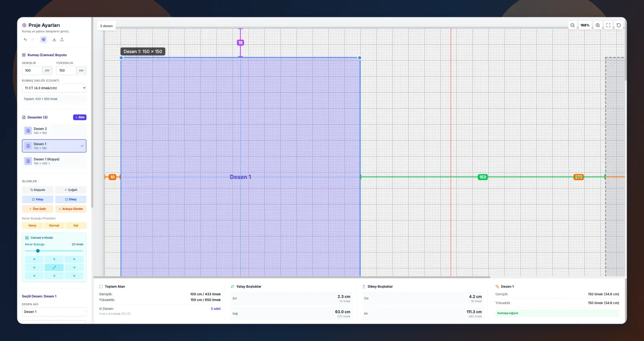
Task: Zoom out of the canvas
Action: [x=572, y=25]
